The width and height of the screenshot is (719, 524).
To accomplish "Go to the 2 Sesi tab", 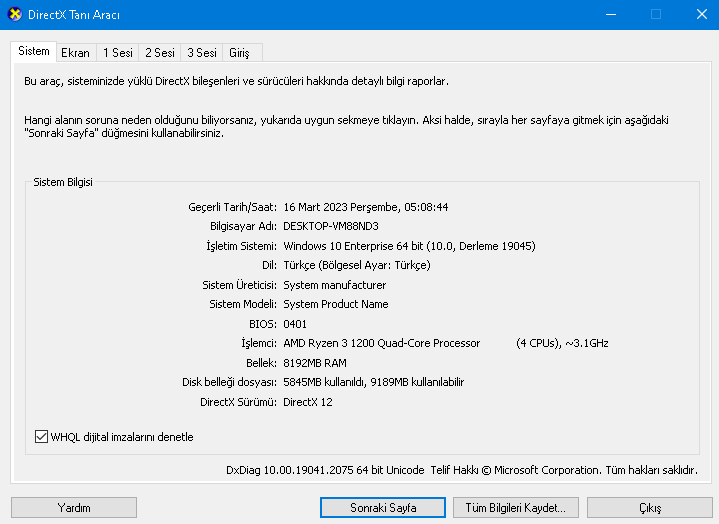I will pos(159,52).
